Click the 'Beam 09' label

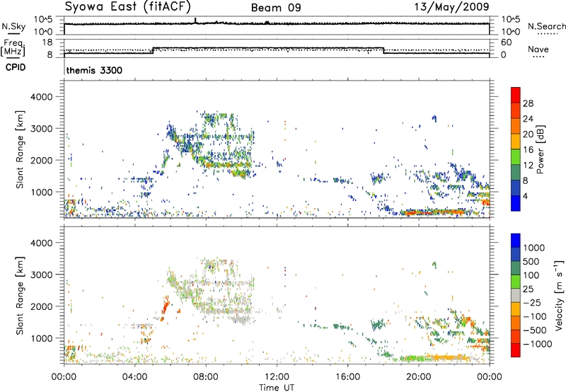pos(276,8)
